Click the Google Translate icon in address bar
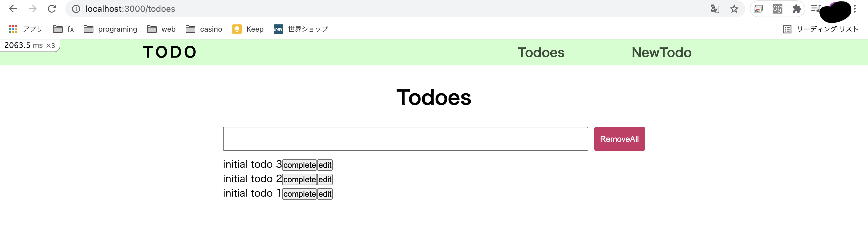Viewport: 868px width, 237px height. [x=714, y=9]
